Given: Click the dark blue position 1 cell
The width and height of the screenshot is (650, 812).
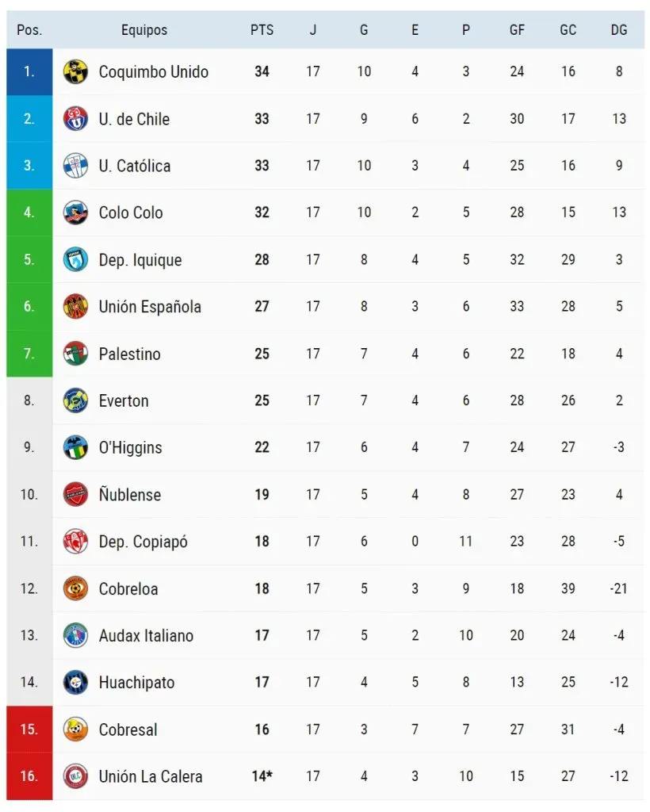Looking at the screenshot, I should (29, 72).
